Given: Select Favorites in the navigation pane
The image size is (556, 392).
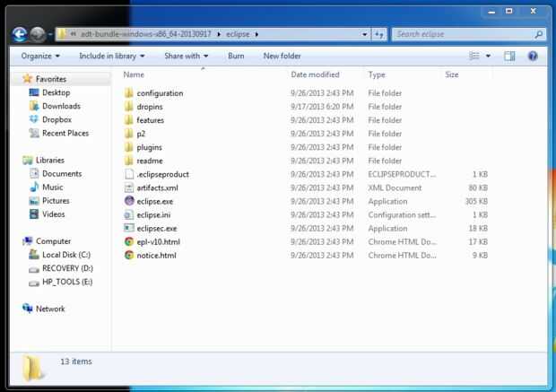Looking at the screenshot, I should 51,79.
